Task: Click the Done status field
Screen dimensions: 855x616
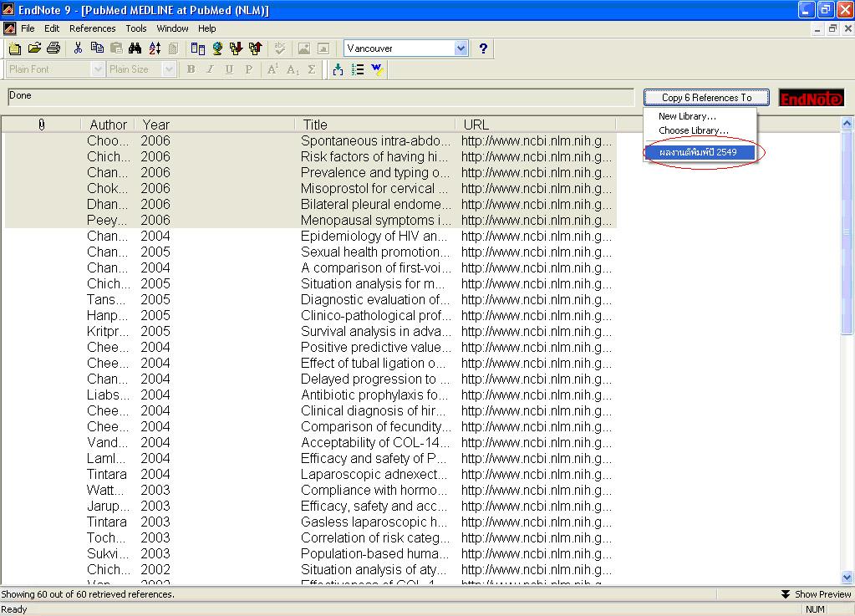Action: 321,97
